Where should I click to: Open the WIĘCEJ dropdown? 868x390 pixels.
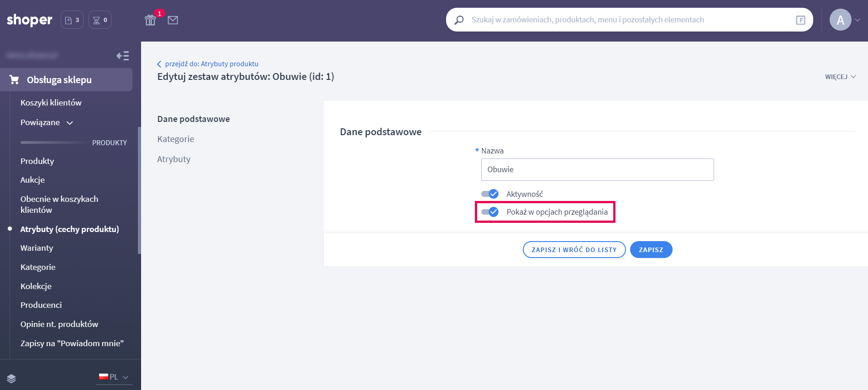[840, 77]
